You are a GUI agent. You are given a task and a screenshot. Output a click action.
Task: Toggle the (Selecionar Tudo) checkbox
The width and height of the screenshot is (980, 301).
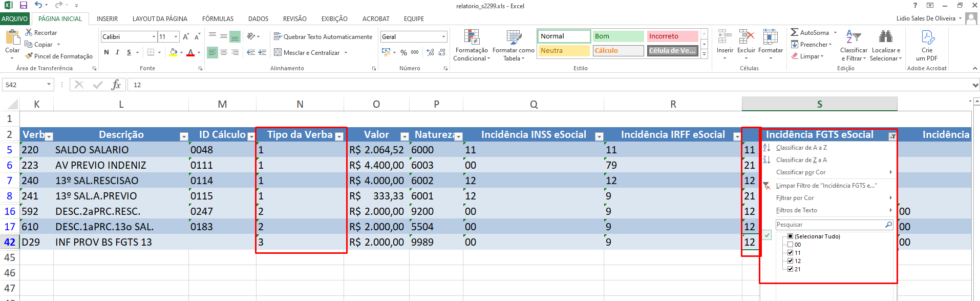coord(790,236)
